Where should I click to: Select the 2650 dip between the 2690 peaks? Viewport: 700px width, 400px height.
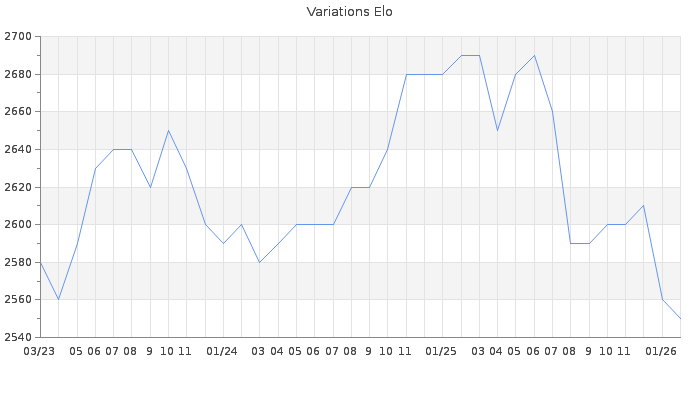tap(497, 131)
